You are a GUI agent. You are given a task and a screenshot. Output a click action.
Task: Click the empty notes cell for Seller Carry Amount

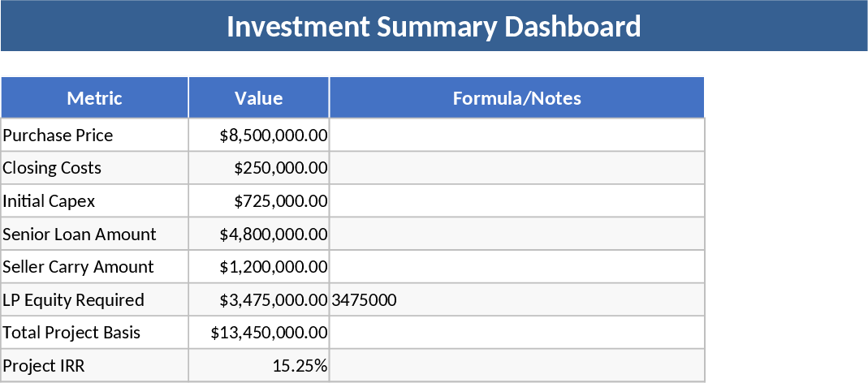pos(517,267)
